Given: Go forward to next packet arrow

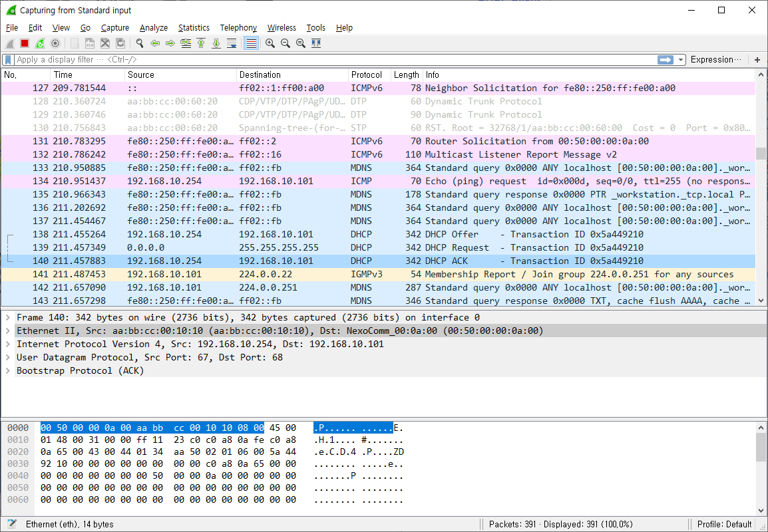Looking at the screenshot, I should tap(170, 44).
